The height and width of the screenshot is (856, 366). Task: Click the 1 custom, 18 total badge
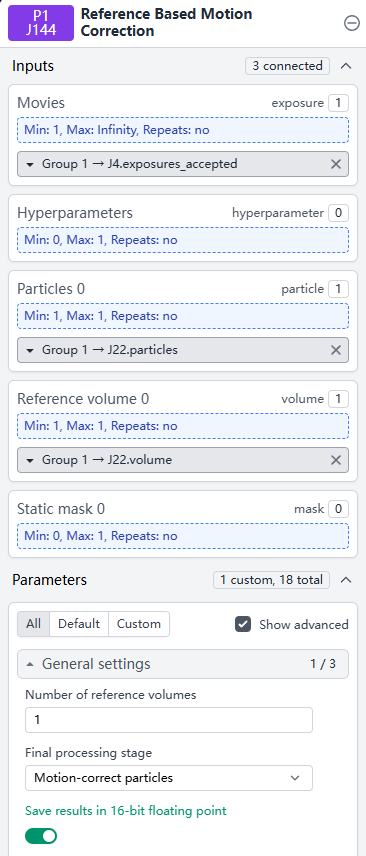click(271, 580)
